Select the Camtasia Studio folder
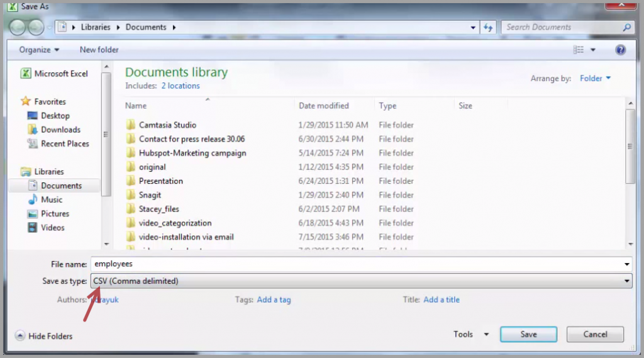 167,125
